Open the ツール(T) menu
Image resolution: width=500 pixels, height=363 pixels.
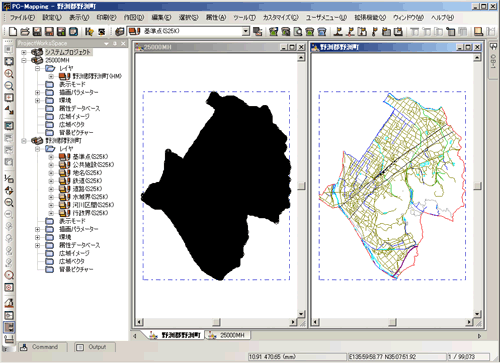[x=244, y=18]
